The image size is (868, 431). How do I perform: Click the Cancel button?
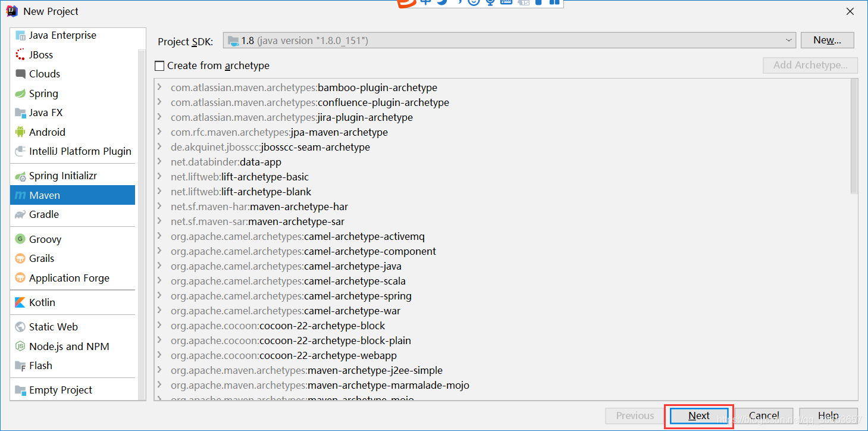tap(764, 416)
